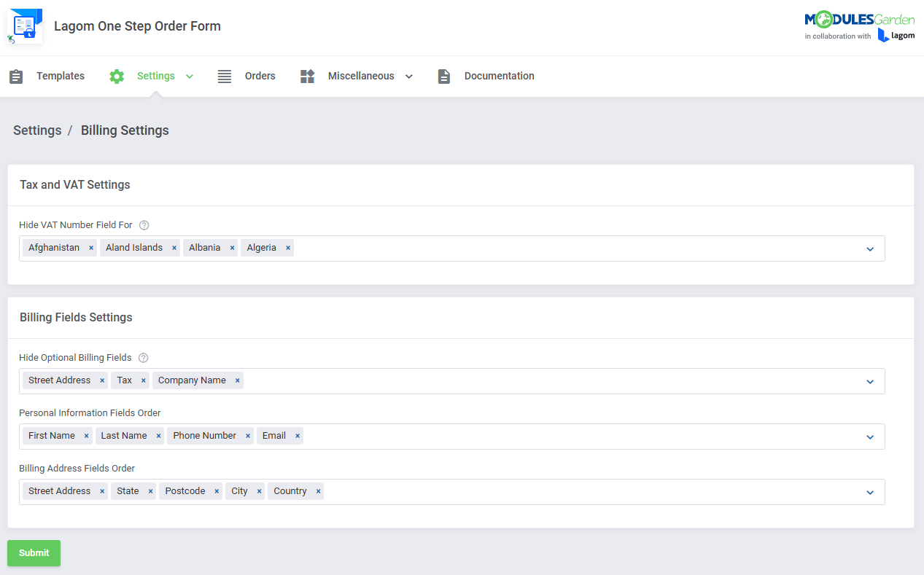Click the 'Tax and VAT Settings' heading

click(x=75, y=185)
